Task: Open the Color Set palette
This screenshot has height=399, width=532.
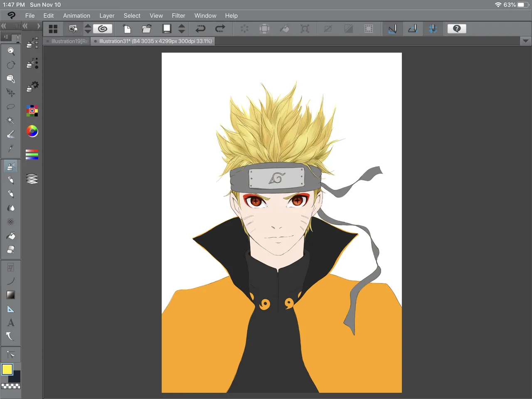Action: [32, 111]
